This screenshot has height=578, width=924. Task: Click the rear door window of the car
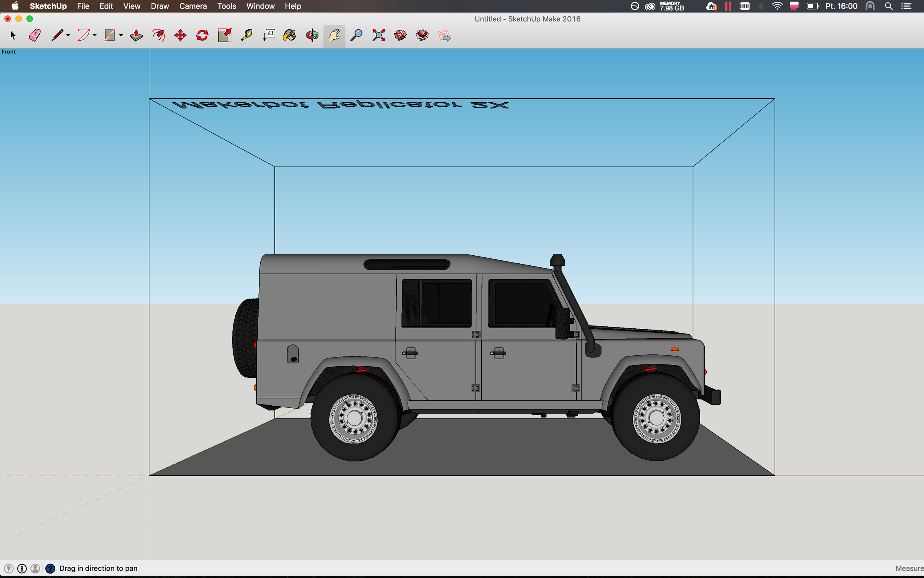pos(437,303)
